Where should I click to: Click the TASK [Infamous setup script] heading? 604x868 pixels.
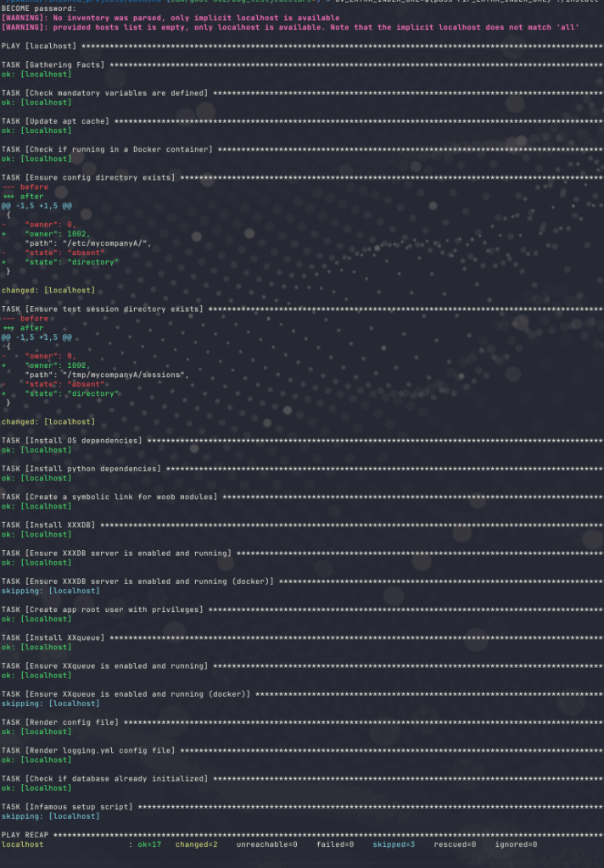(x=67, y=807)
